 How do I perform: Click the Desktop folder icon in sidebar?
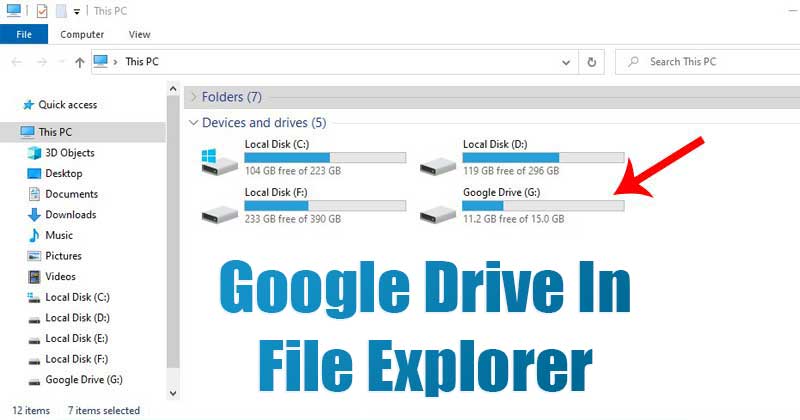tap(34, 174)
